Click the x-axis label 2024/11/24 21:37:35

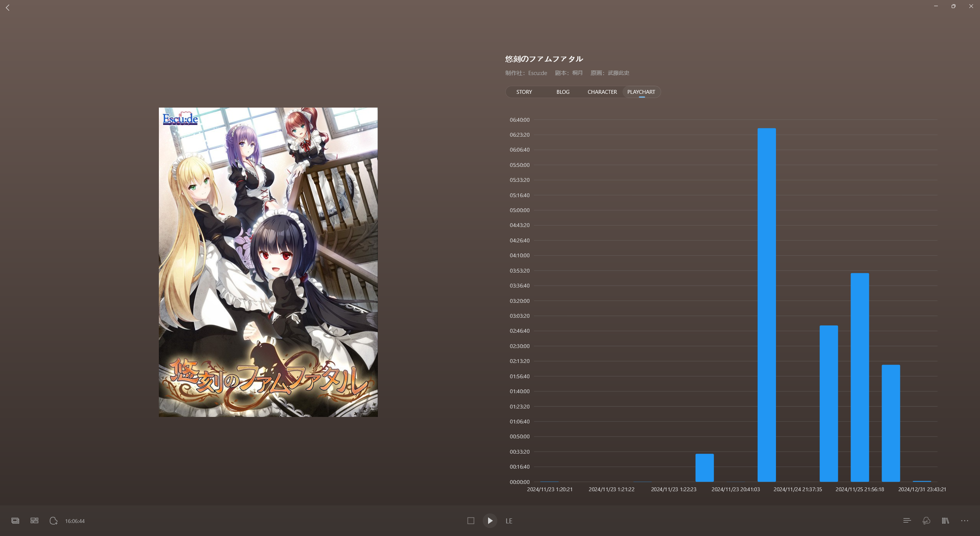(x=798, y=489)
